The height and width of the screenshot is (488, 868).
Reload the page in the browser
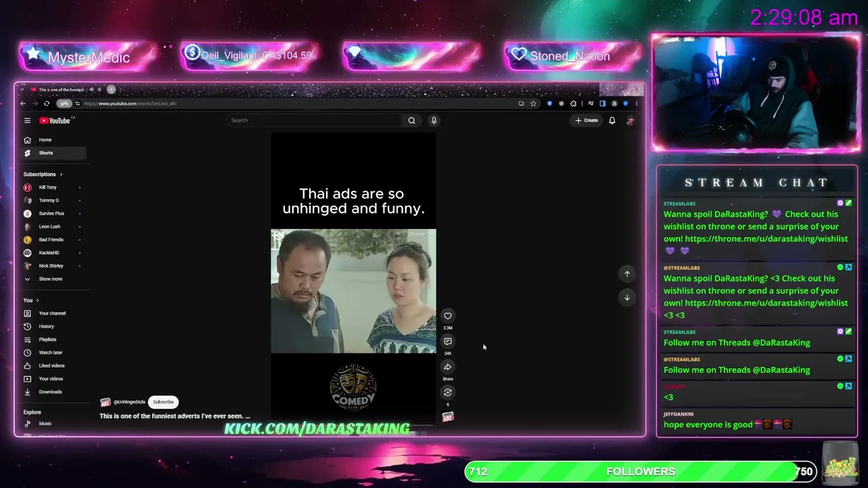point(46,104)
